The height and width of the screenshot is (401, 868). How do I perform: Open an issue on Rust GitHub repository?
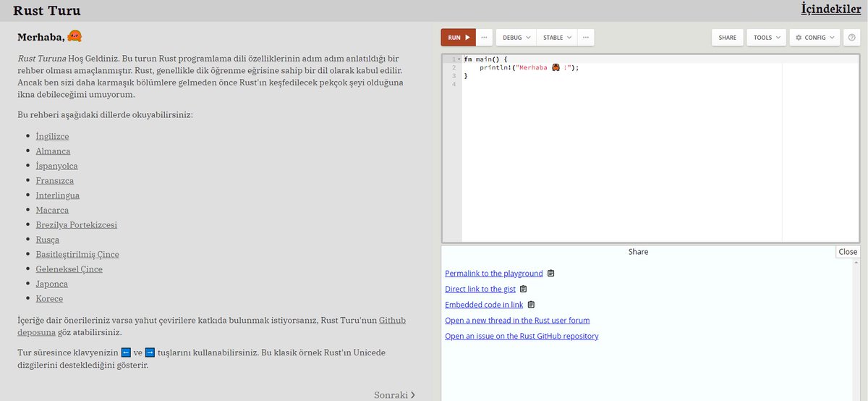522,336
